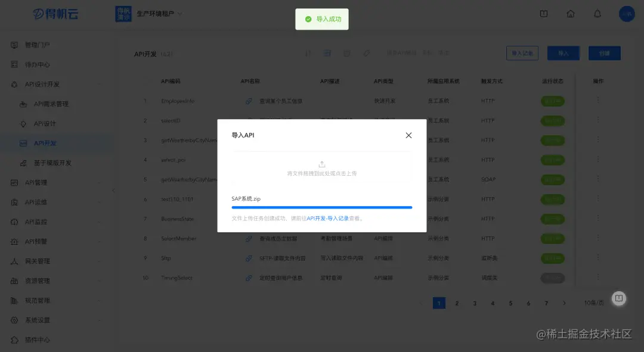The height and width of the screenshot is (352, 644).
Task: Go to page 3 of the API list
Action: click(475, 303)
